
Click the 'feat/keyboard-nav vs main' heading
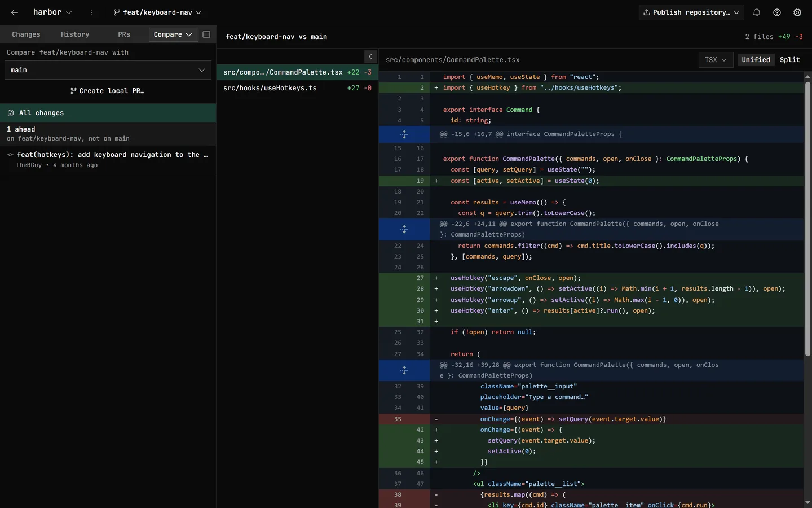click(276, 37)
